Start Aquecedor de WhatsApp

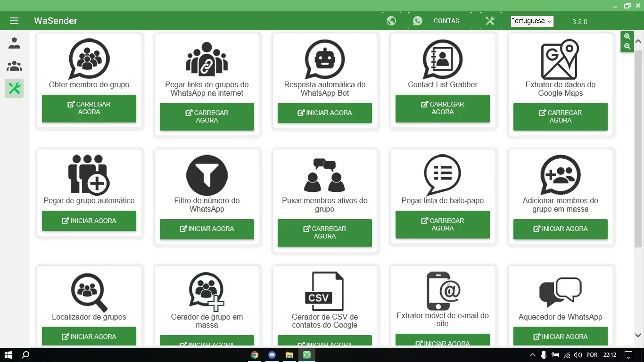(x=560, y=337)
